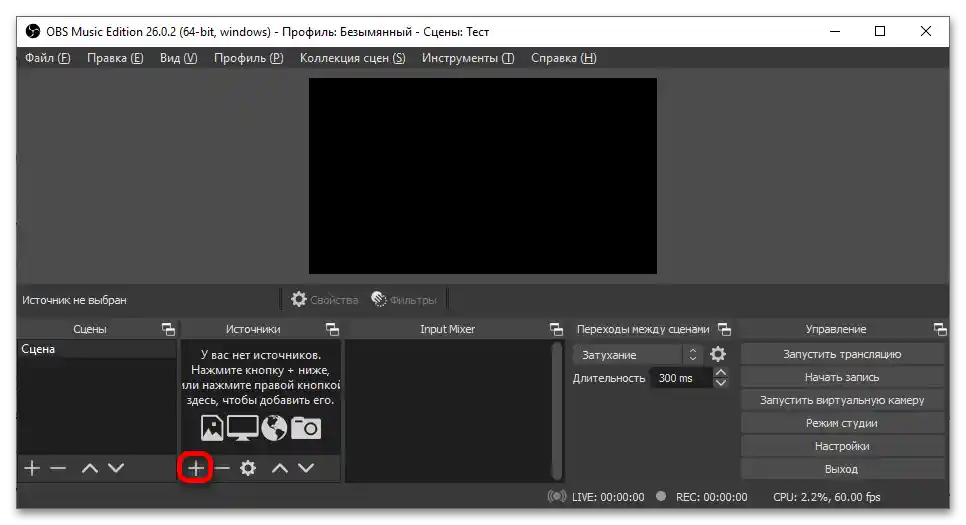Open transition properties gear next to Затухание

[x=718, y=354]
